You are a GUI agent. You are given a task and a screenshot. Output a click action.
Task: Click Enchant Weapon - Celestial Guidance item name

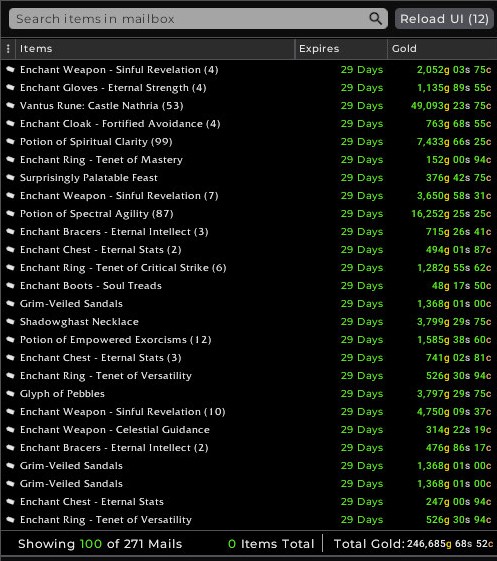click(x=115, y=429)
